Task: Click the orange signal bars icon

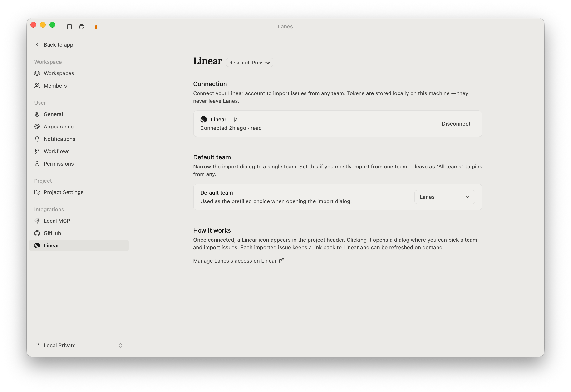Action: (x=94, y=27)
